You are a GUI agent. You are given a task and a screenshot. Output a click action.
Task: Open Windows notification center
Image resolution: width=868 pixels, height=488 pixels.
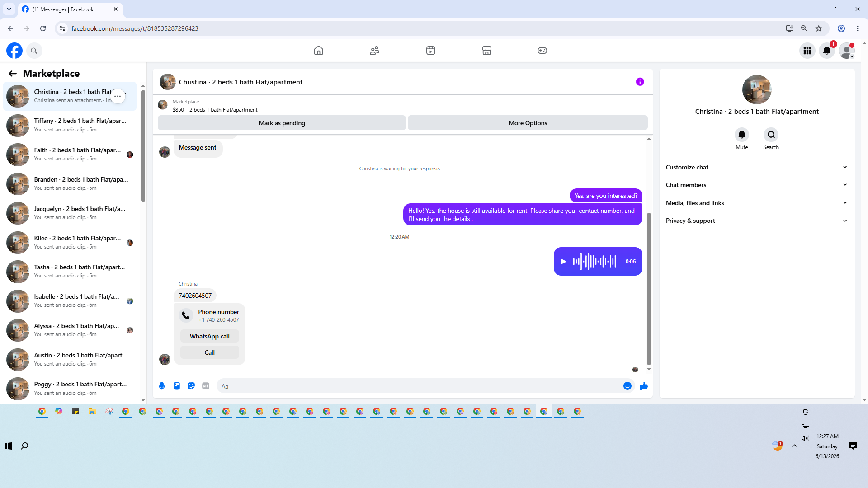click(853, 446)
